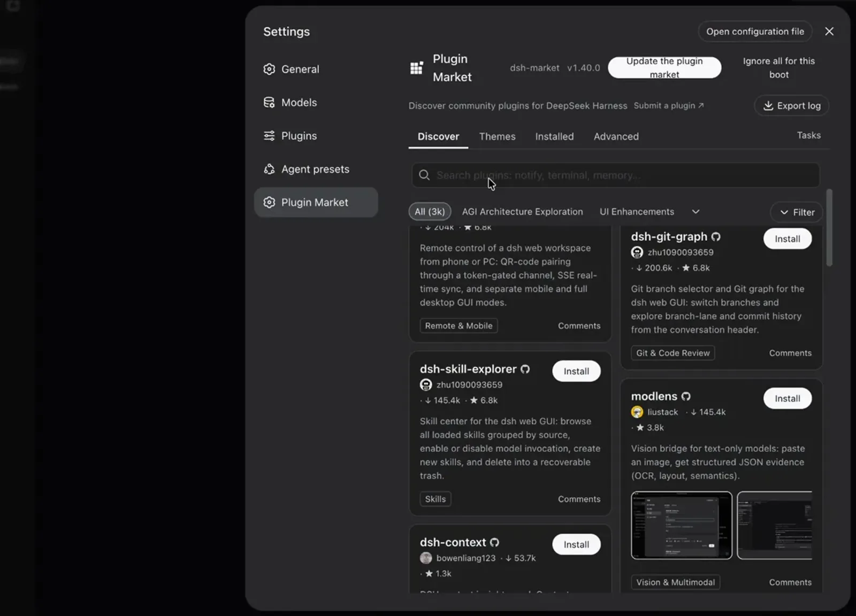Filter by UI Enhancements category
The width and height of the screenshot is (856, 616).
(637, 212)
